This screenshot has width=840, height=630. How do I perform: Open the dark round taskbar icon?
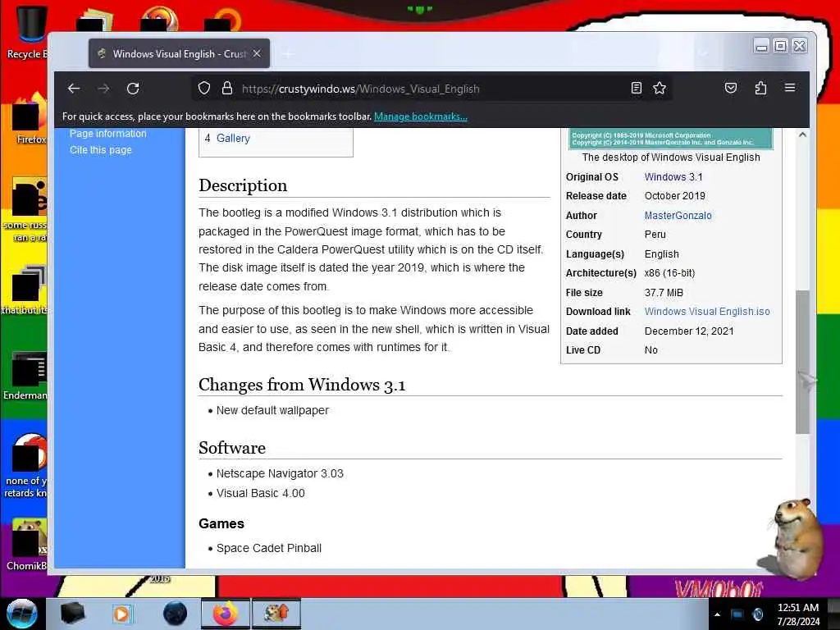[x=175, y=614]
